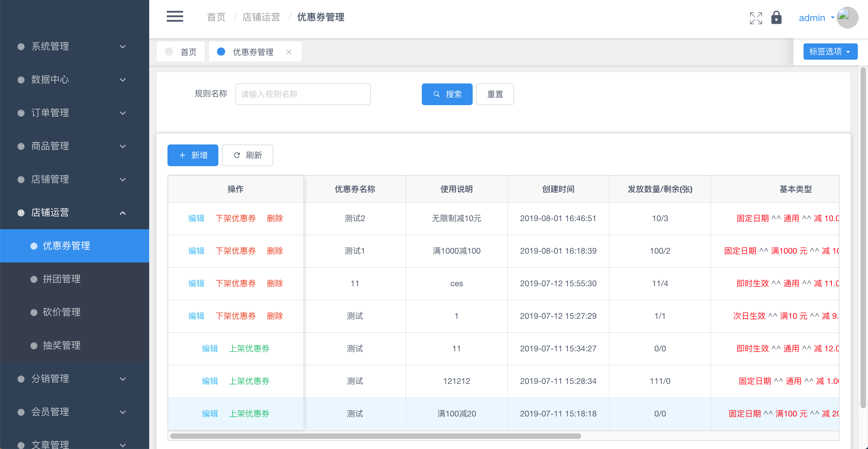This screenshot has width=868, height=449.
Task: Click the horizontal table scrollbar
Action: click(x=375, y=436)
